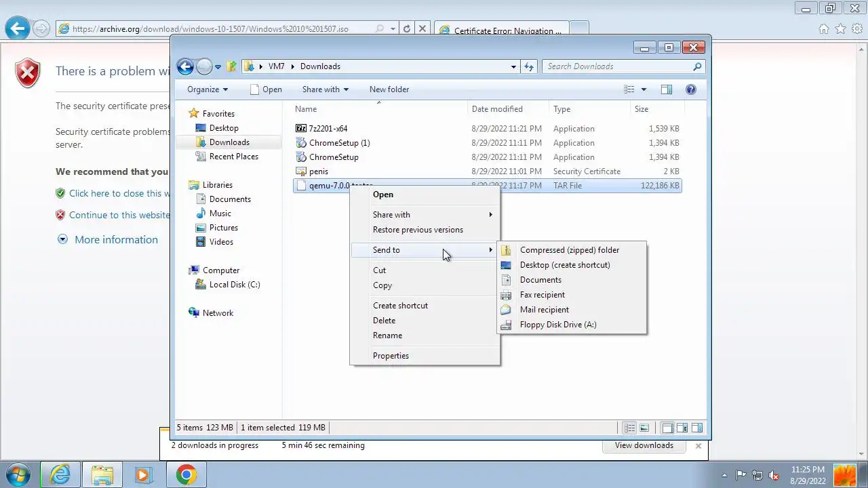The image size is (868, 488).
Task: Sort by Size column header
Action: point(657,109)
